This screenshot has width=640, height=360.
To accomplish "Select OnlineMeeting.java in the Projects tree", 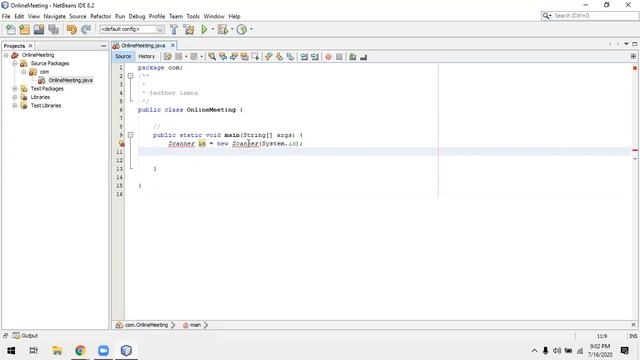I will [70, 80].
